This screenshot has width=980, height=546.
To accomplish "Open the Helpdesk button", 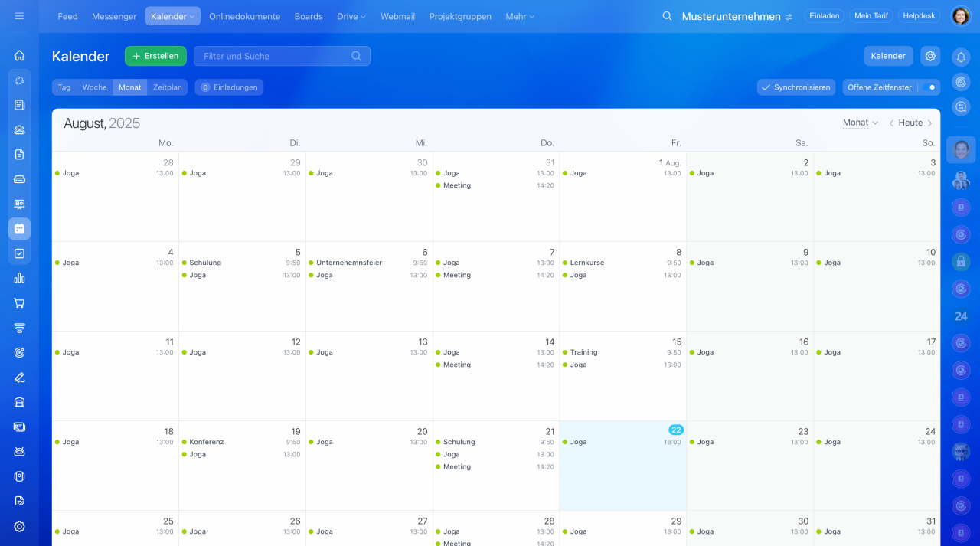I will coord(919,16).
